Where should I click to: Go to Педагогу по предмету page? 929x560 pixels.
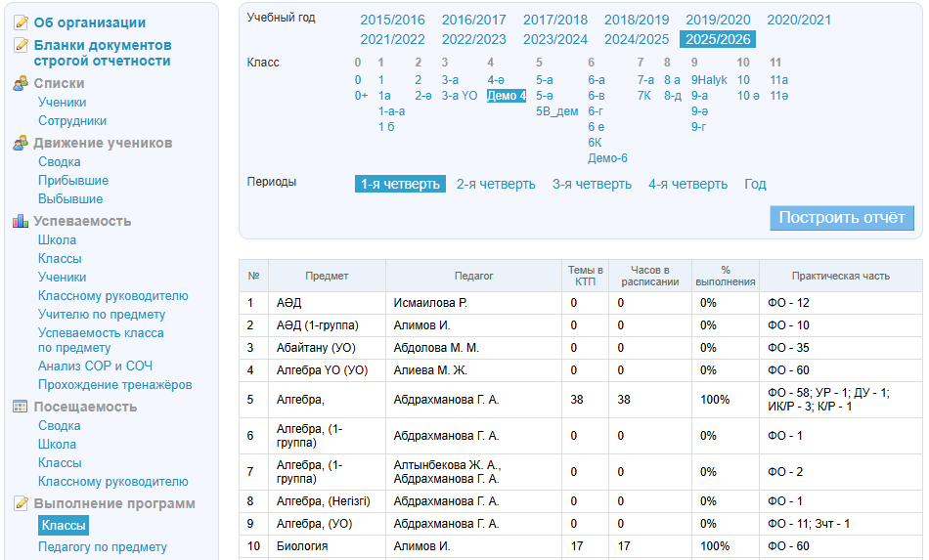103,547
